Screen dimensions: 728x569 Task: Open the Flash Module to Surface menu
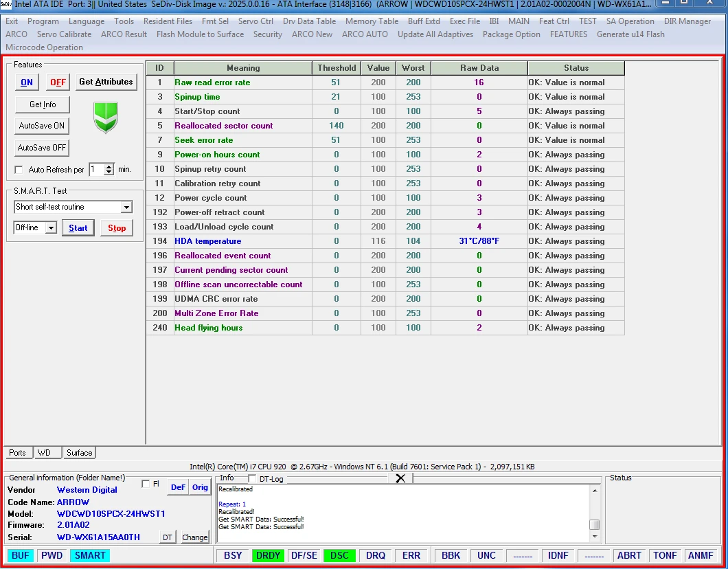click(x=200, y=34)
